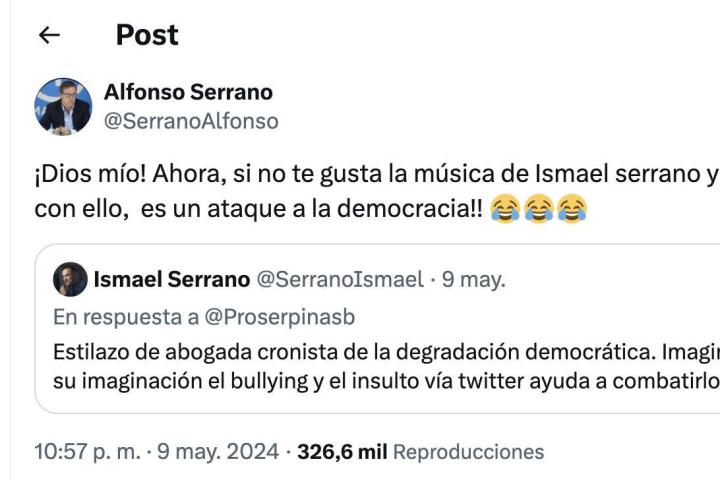Open Alfonso Serrano's profile picture

[64, 106]
